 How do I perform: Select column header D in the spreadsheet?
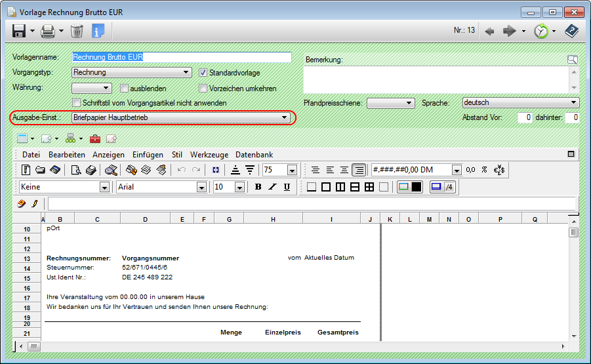click(144, 219)
